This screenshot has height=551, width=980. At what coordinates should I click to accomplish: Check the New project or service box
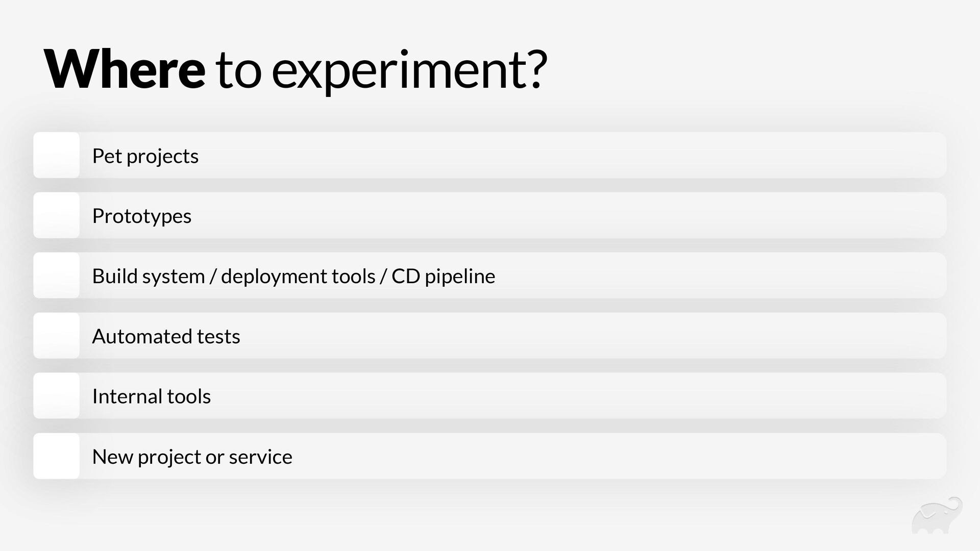click(x=56, y=456)
